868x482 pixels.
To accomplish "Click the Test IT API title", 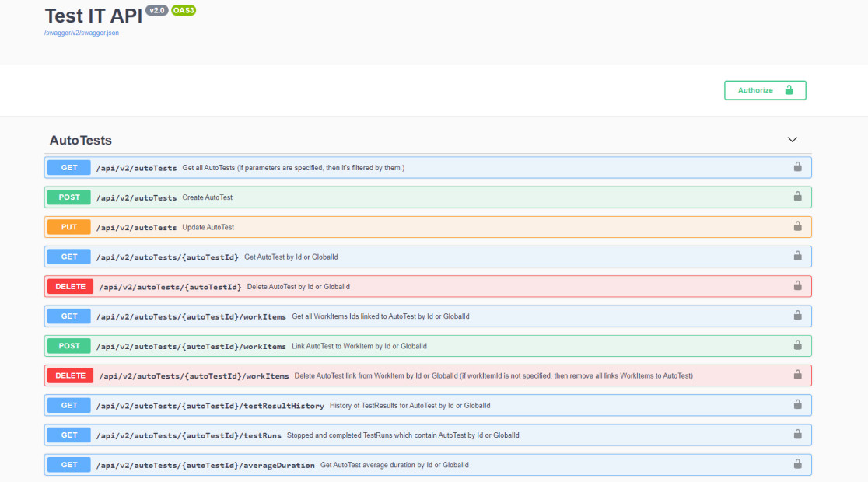I will click(93, 16).
